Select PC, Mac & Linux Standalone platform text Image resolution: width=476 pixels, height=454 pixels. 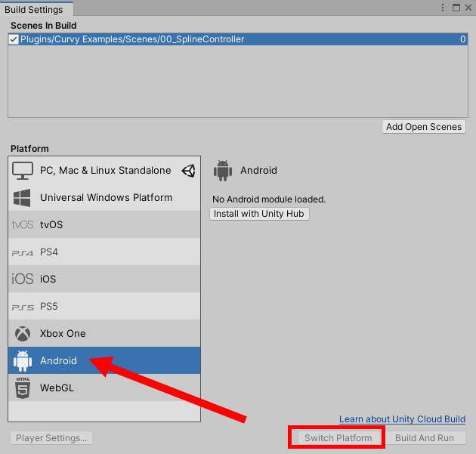point(106,171)
